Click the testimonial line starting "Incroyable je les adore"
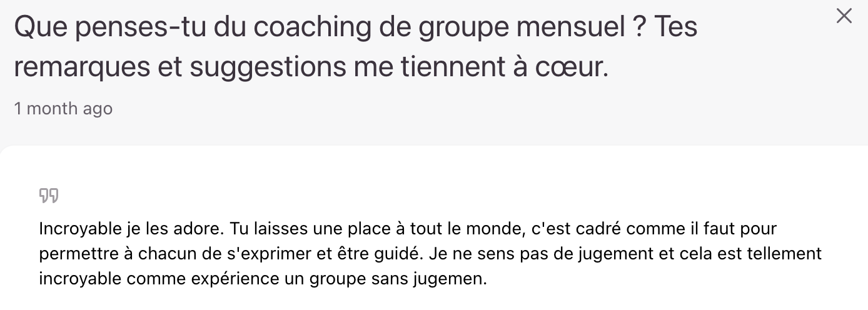The image size is (868, 310). 407,229
